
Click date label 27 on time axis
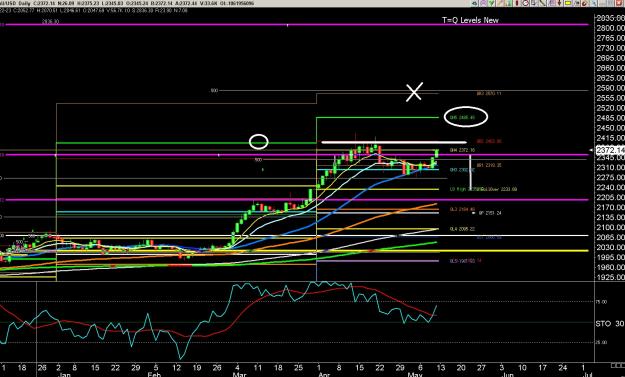(x=482, y=367)
